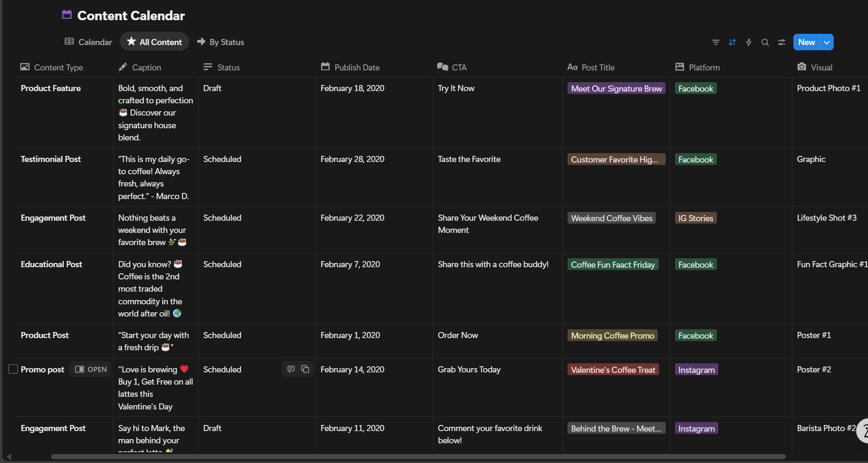
Task: Click the red Valentine's Coffee Treat tag
Action: pyautogui.click(x=613, y=370)
